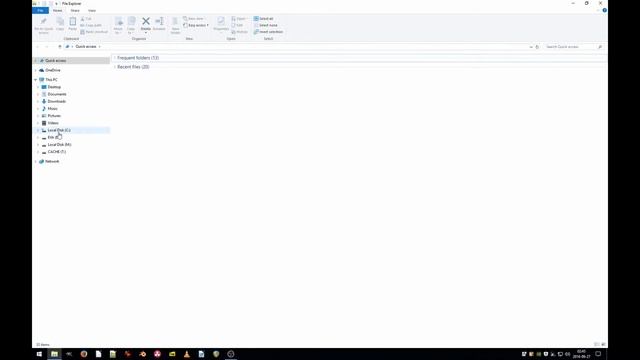Click the Invert selection command
Viewport: 640px width, 360px height.
268,32
